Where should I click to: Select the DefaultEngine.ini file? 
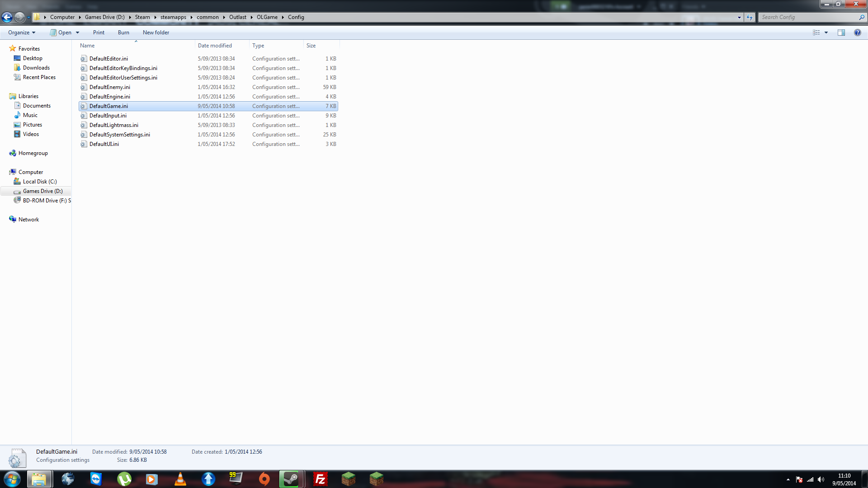[x=110, y=97]
